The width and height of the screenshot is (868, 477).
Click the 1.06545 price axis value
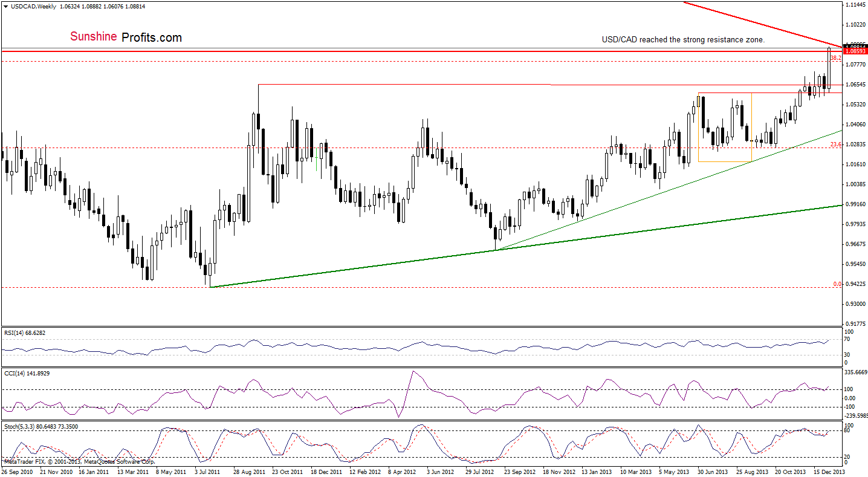[x=857, y=85]
